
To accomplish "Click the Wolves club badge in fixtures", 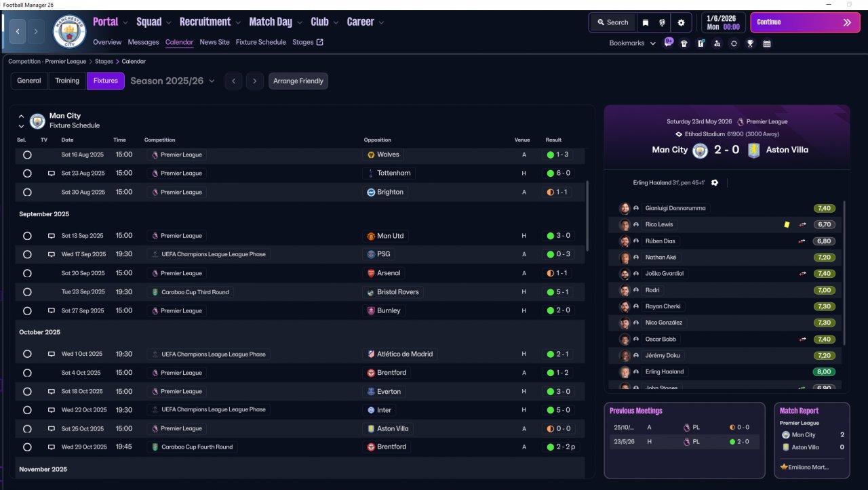I will [371, 155].
